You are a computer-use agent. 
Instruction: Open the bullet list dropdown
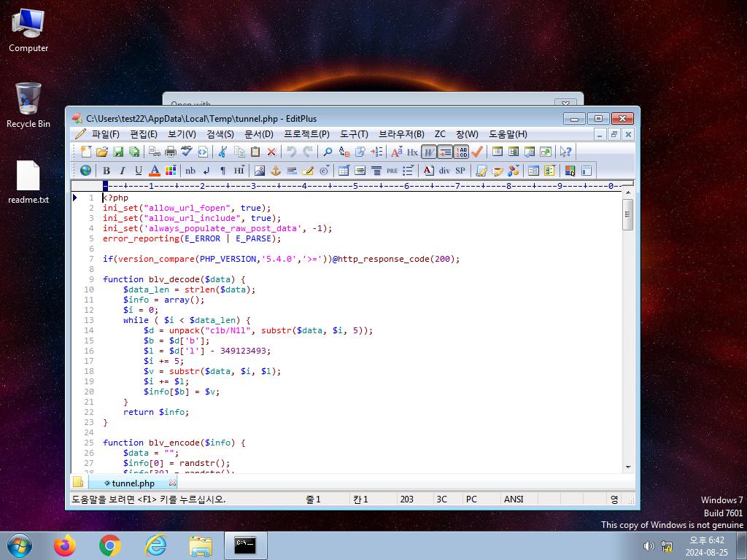pos(408,170)
